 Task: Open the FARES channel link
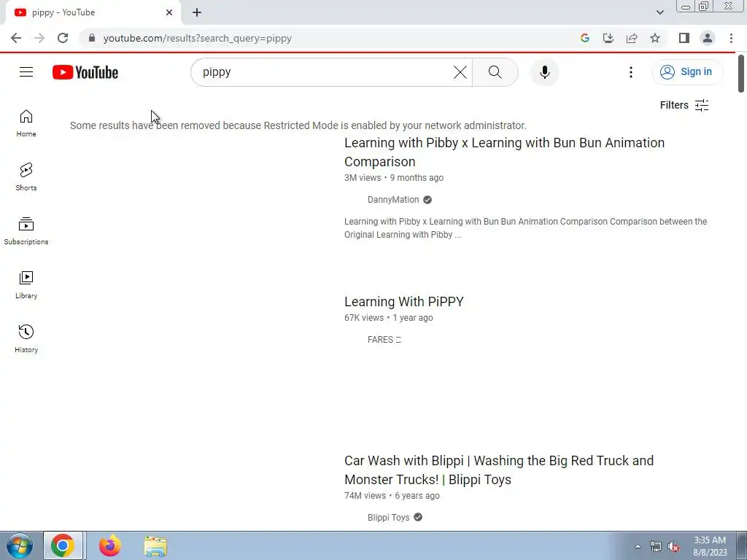pos(384,340)
